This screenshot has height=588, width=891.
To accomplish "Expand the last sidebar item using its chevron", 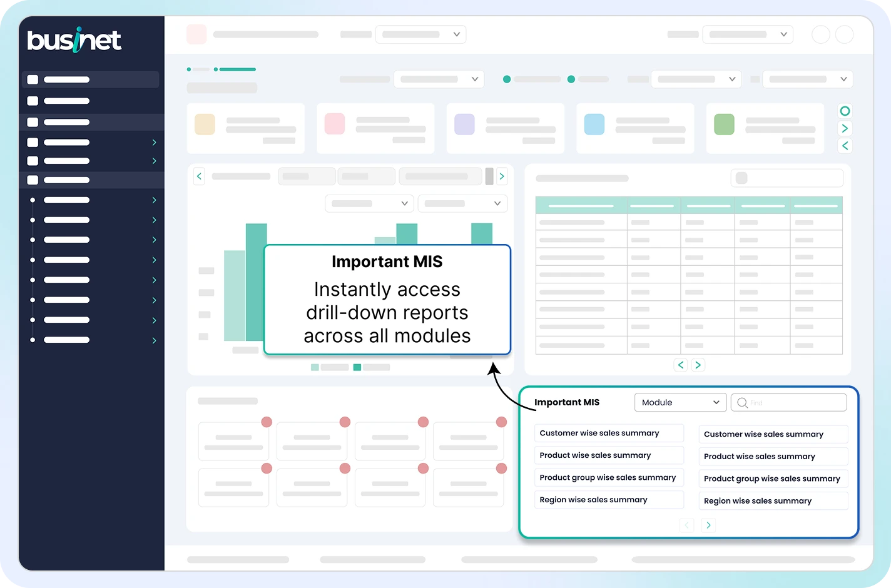I will [154, 340].
